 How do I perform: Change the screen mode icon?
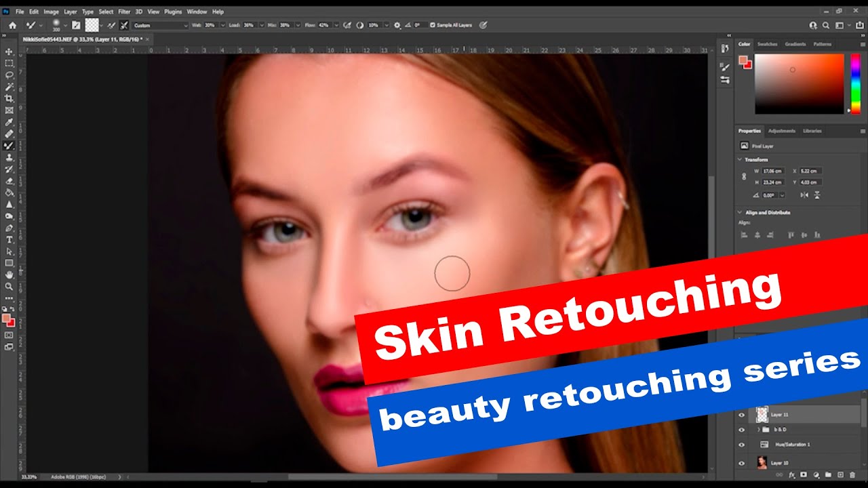pos(9,346)
